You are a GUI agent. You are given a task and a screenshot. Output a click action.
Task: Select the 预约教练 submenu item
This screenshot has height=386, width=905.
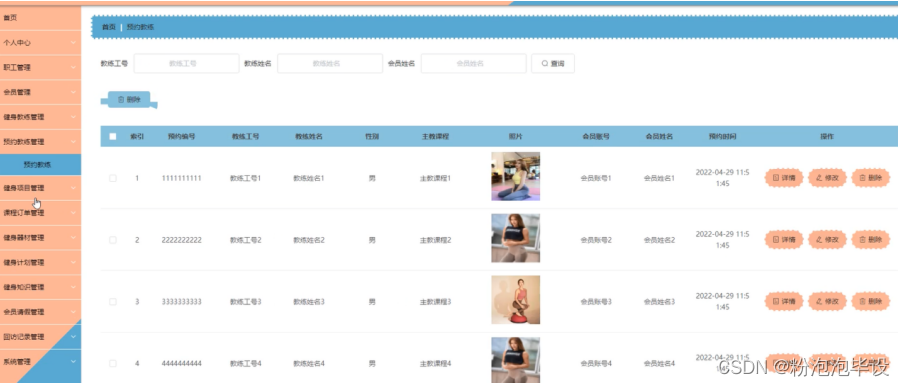tap(40, 164)
